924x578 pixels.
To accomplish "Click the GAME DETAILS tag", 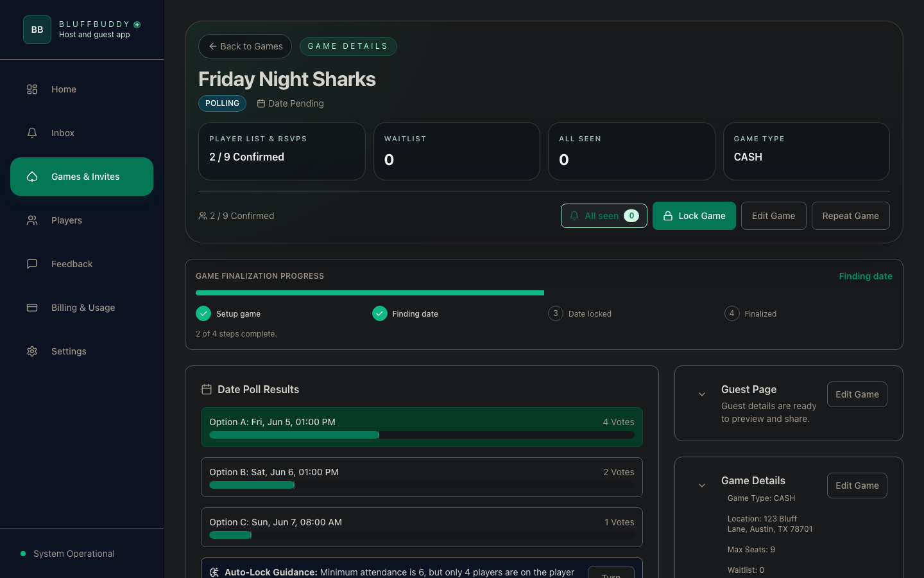I will [x=348, y=46].
